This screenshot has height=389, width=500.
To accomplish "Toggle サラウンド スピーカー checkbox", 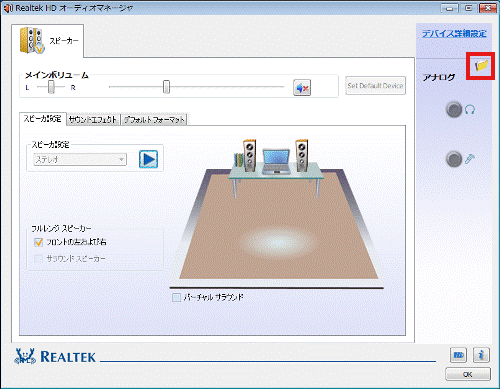I will point(38,259).
